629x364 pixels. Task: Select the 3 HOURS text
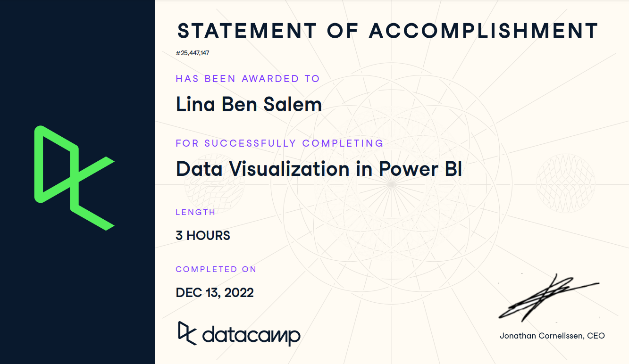click(203, 235)
